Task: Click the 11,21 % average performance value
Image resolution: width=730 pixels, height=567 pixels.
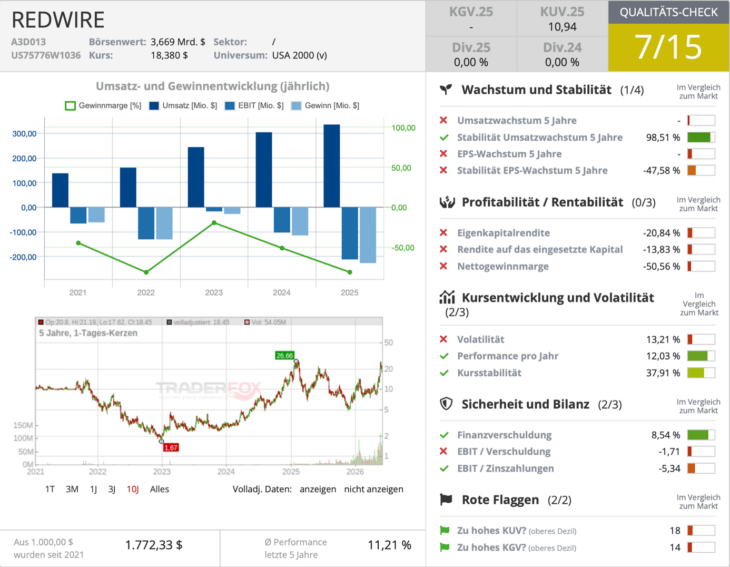Action: [389, 545]
